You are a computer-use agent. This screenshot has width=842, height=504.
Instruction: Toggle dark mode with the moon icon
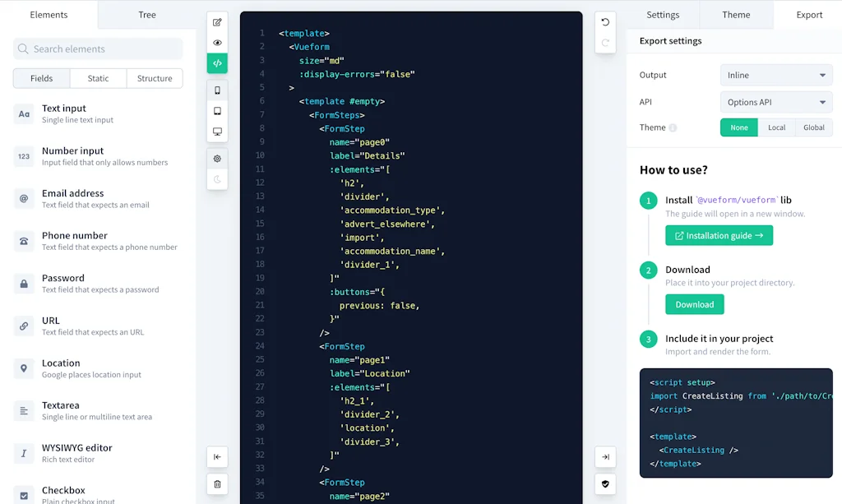coord(217,179)
